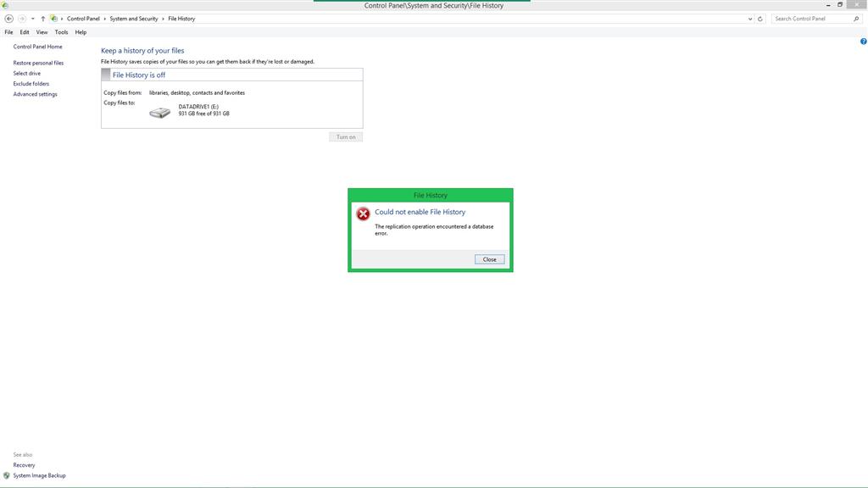
Task: Open Exclude folders link
Action: click(31, 84)
